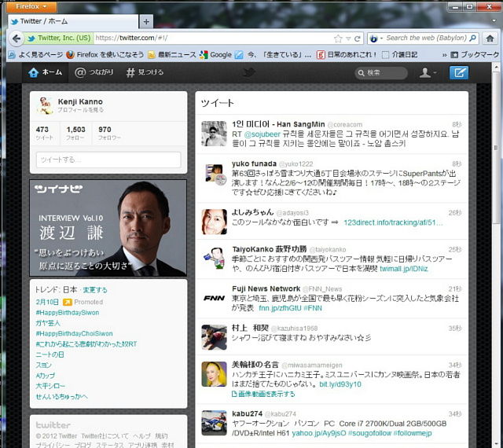Open the せんいるちゅっかへ trend

[61, 397]
